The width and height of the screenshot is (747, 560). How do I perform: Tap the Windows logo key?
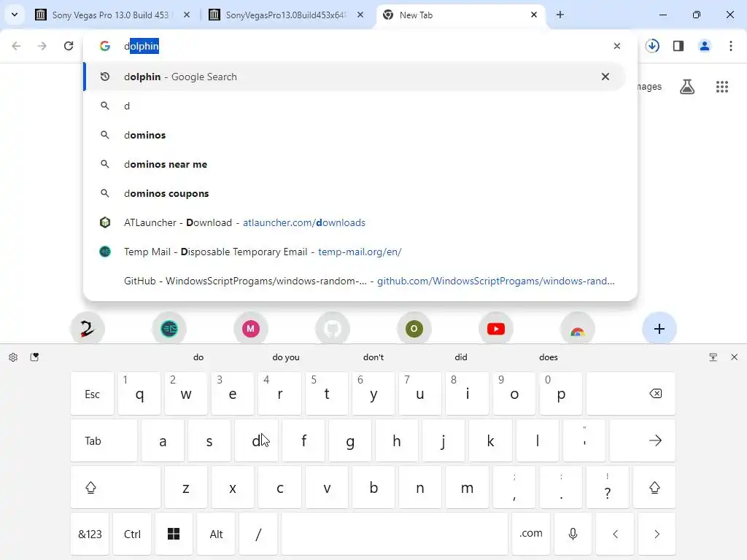tap(174, 534)
